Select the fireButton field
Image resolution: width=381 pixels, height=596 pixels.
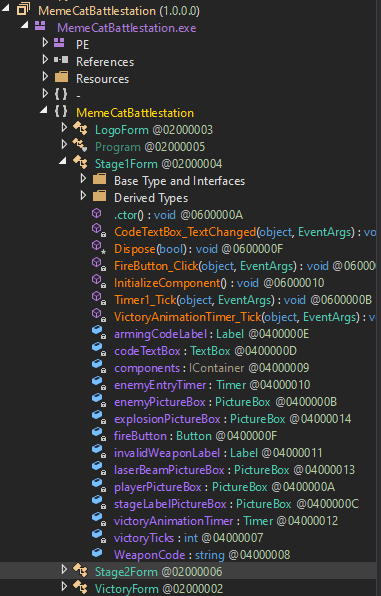196,436
